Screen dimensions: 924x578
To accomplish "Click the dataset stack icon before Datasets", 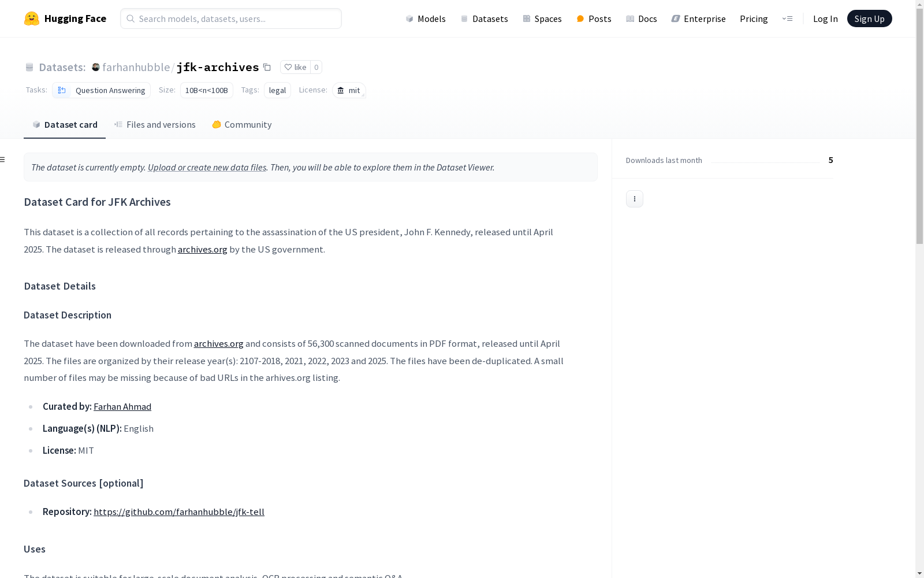I will pyautogui.click(x=29, y=67).
